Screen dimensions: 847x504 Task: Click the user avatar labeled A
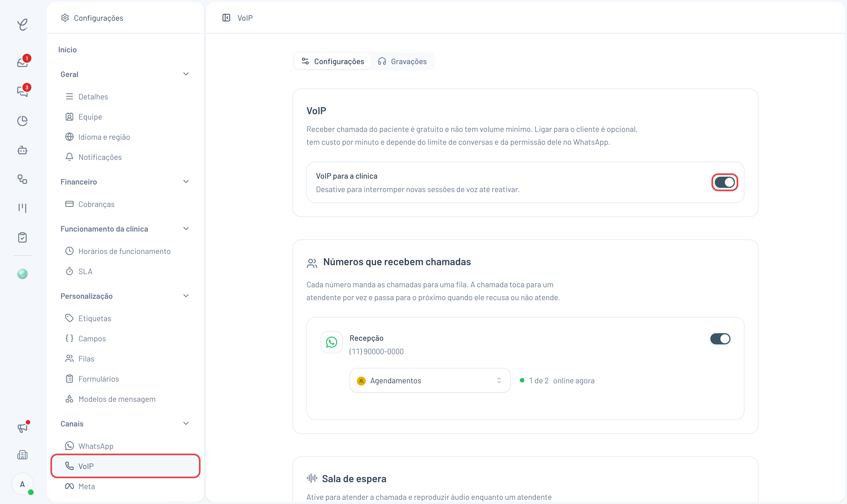pos(22,484)
